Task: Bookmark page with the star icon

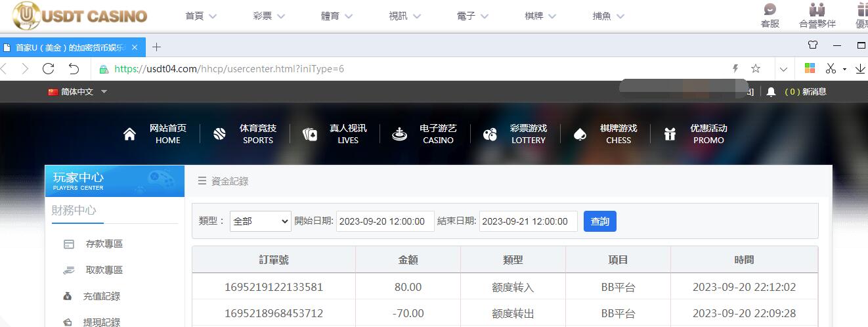Action: click(756, 69)
